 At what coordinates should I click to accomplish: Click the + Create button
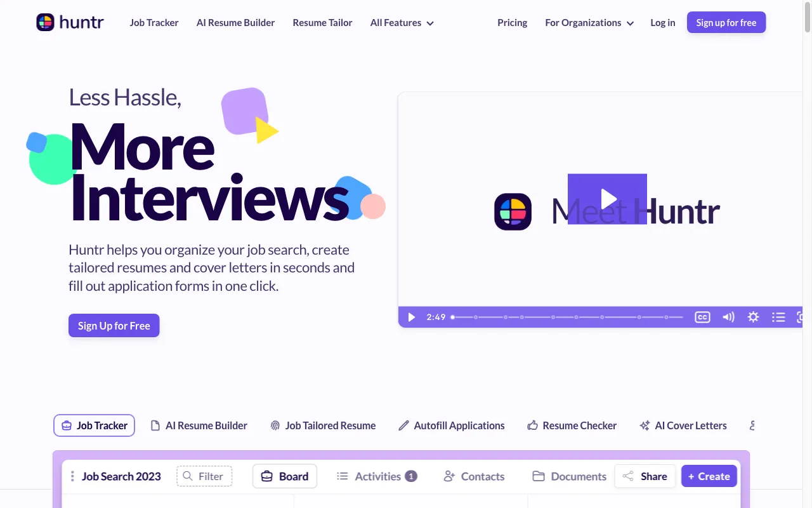709,476
